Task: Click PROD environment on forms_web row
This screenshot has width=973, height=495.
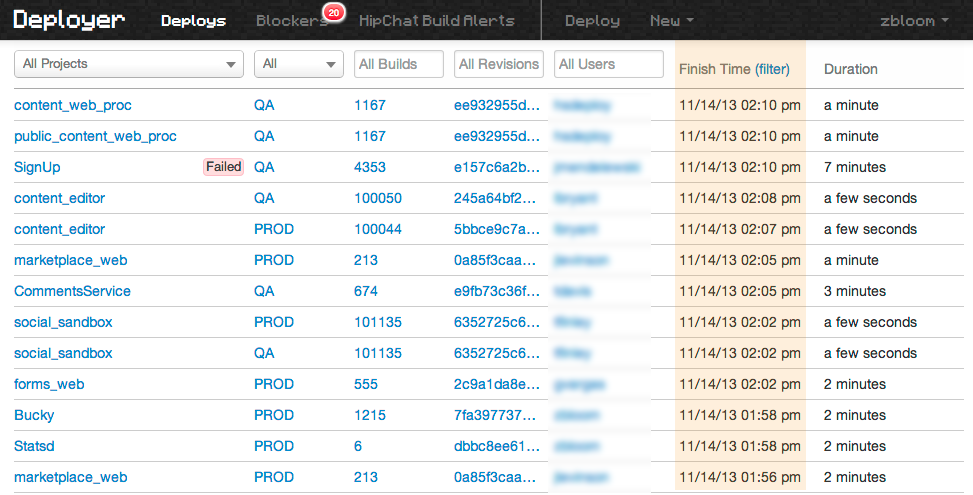Action: click(274, 384)
